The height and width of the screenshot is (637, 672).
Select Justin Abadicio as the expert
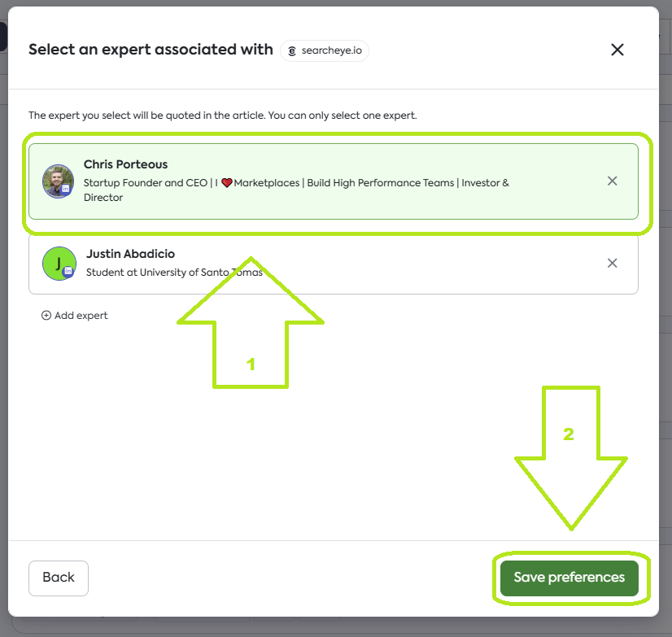130,254
